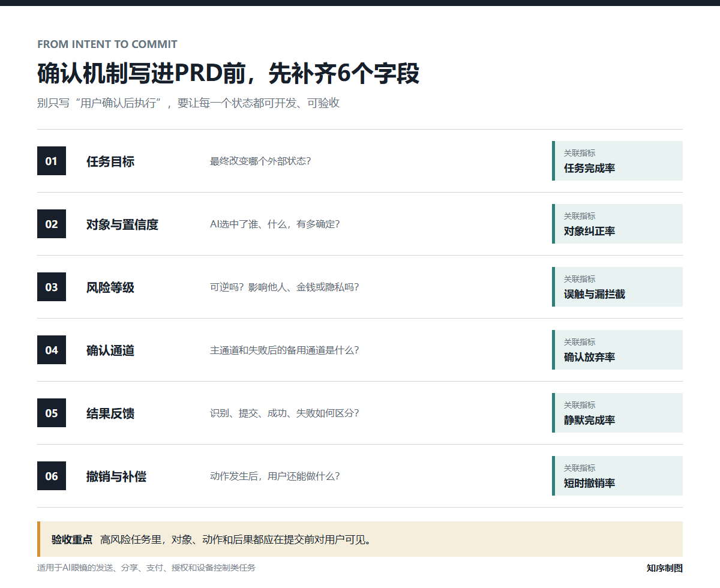This screenshot has width=720, height=588.
Task: Click the 05 number badge
Action: click(x=52, y=413)
